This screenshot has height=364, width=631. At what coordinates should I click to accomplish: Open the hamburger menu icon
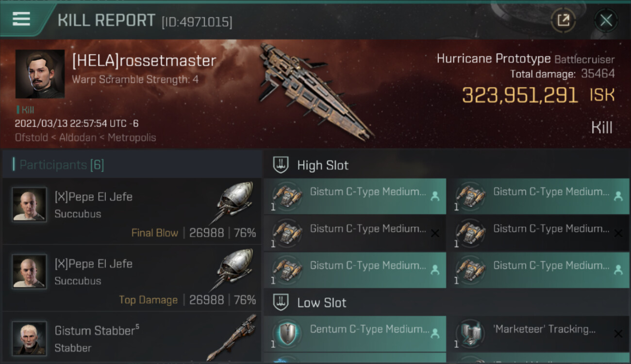click(21, 18)
